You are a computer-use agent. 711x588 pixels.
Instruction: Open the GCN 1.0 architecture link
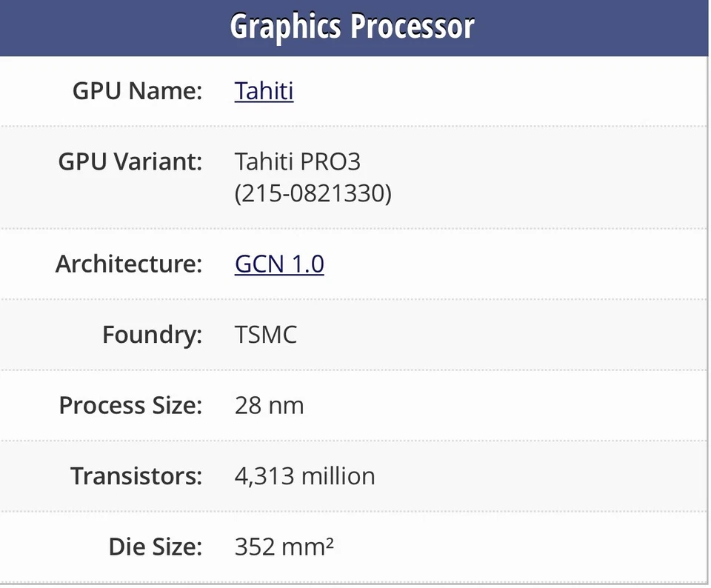279,264
